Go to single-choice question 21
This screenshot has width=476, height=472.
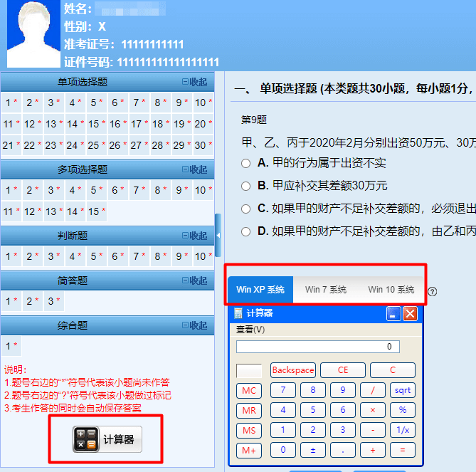pos(11,145)
